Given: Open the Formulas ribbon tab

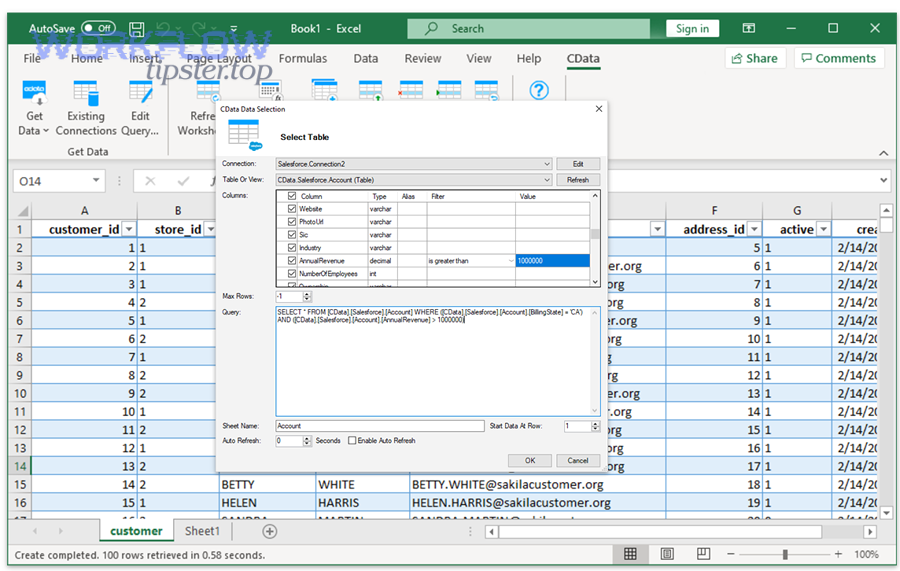Looking at the screenshot, I should click(x=303, y=59).
